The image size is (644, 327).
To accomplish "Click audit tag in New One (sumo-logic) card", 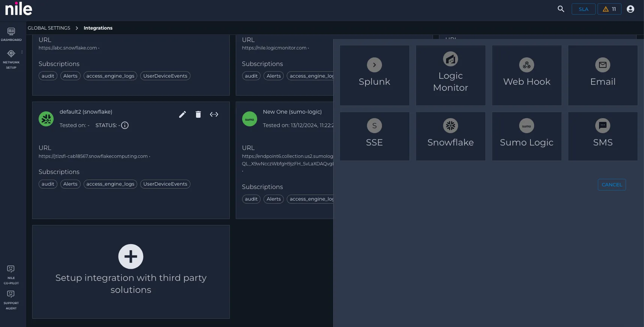I will tap(251, 199).
